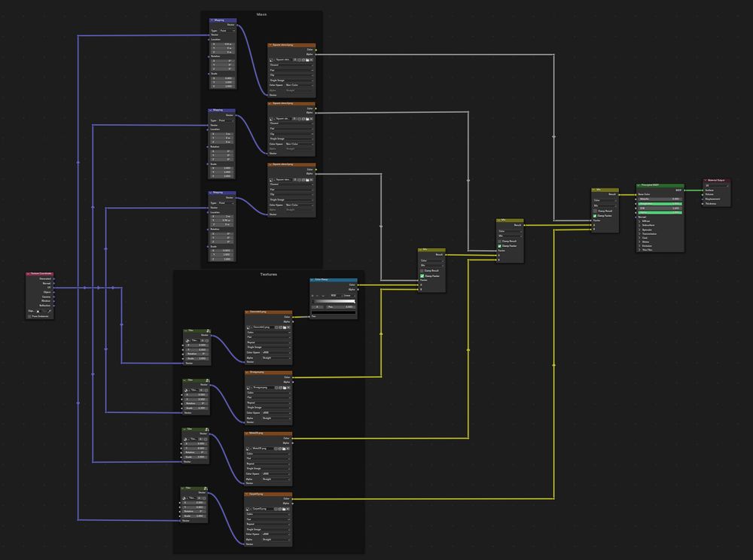The height and width of the screenshot is (560, 753).
Task: Collapse the Texture Coordinate node header arrow
Action: 29,273
